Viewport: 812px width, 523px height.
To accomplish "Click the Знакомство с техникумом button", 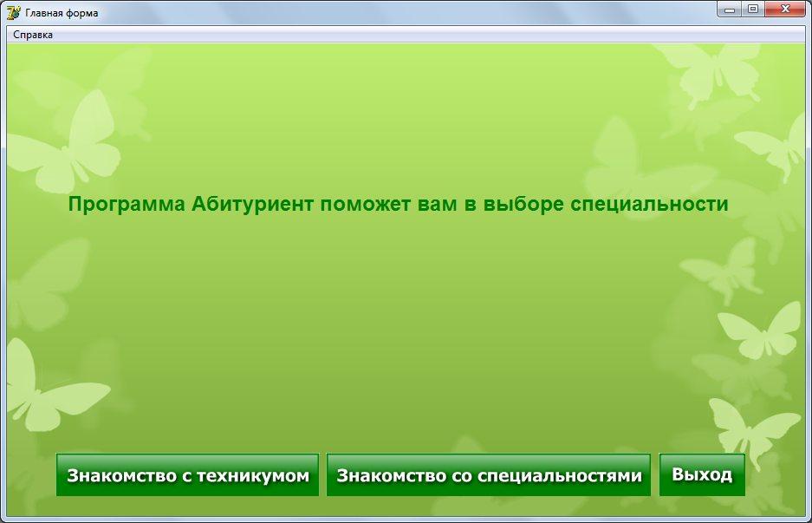I will 187,474.
